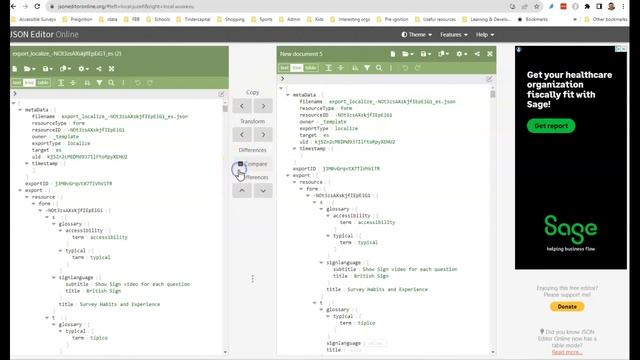Edit path in left panel navigation bar
The height and width of the screenshot is (360, 640).
pos(222,94)
